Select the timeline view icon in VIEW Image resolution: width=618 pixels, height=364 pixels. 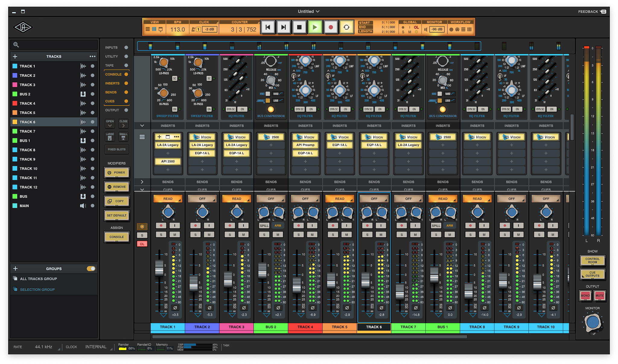pyautogui.click(x=148, y=29)
